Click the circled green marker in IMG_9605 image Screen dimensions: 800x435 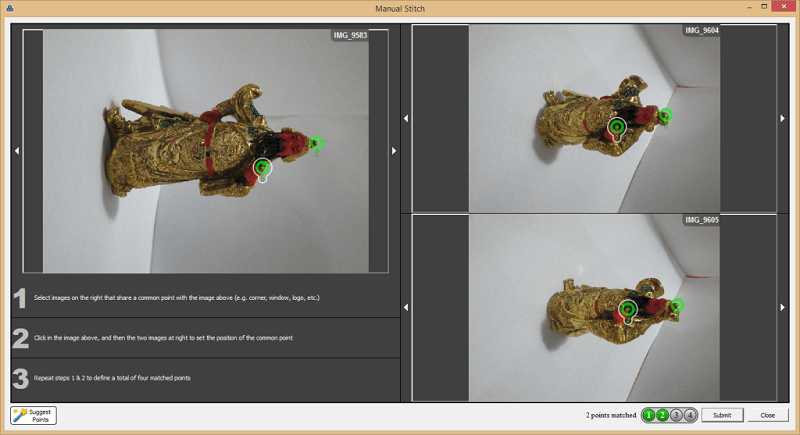pos(628,310)
